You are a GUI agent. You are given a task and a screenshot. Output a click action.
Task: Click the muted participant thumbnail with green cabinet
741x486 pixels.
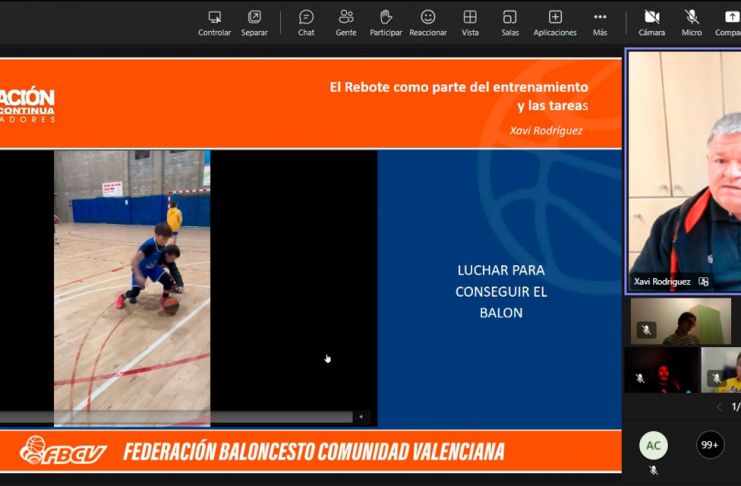pos(681,321)
